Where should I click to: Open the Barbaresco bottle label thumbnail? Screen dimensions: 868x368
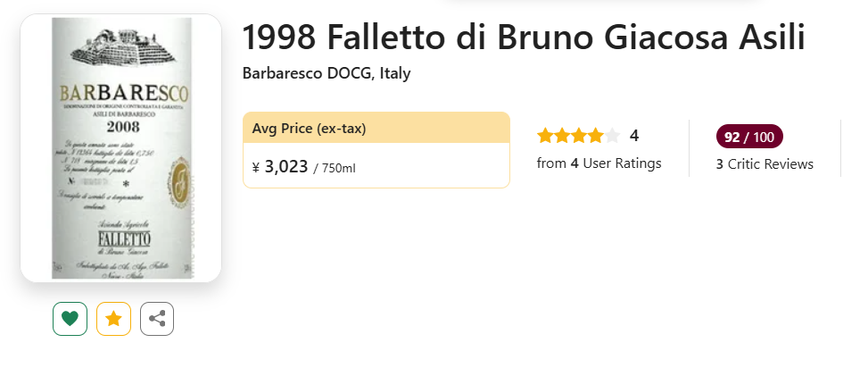[120, 148]
